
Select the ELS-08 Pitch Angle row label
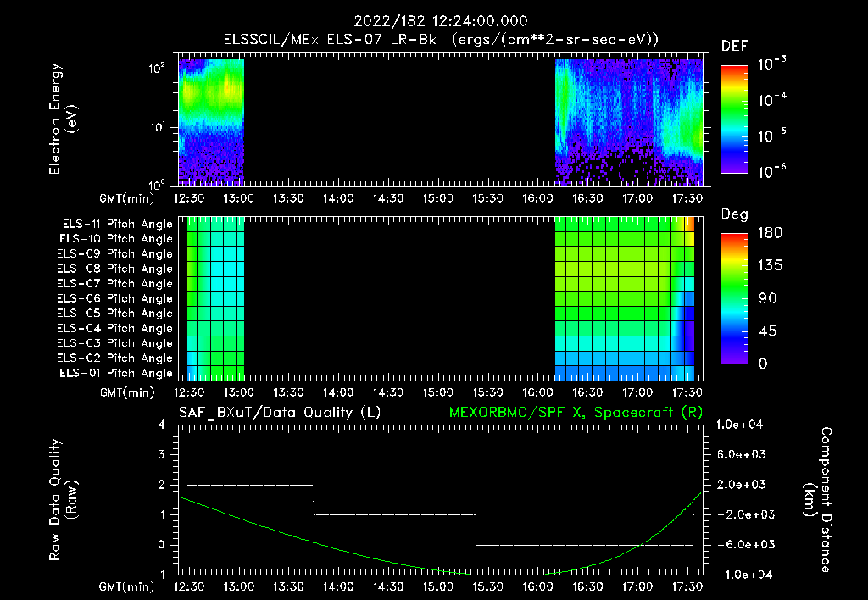(114, 269)
